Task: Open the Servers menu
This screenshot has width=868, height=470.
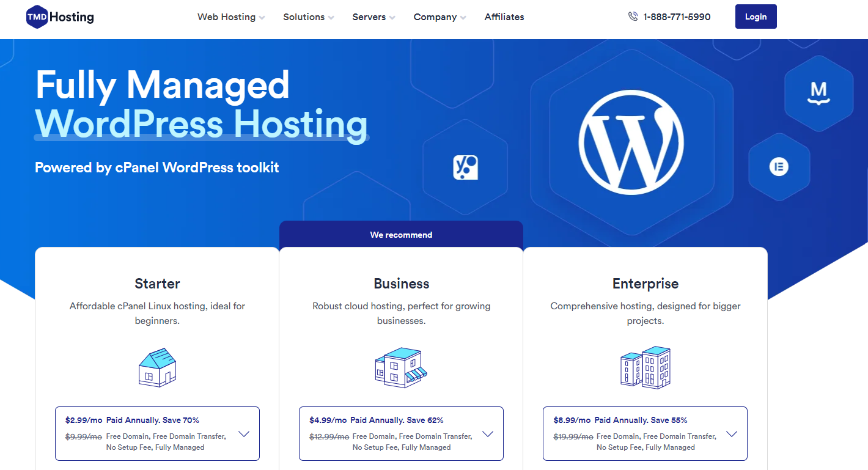Action: coord(374,17)
